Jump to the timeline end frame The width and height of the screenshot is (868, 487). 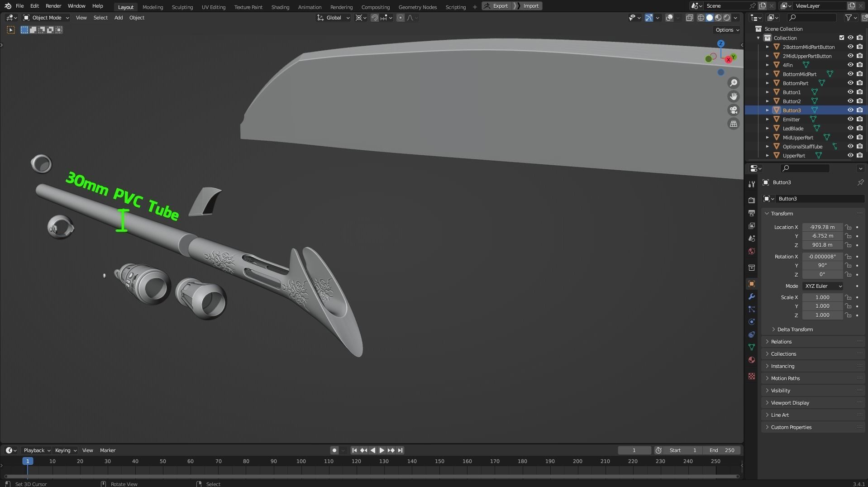400,450
